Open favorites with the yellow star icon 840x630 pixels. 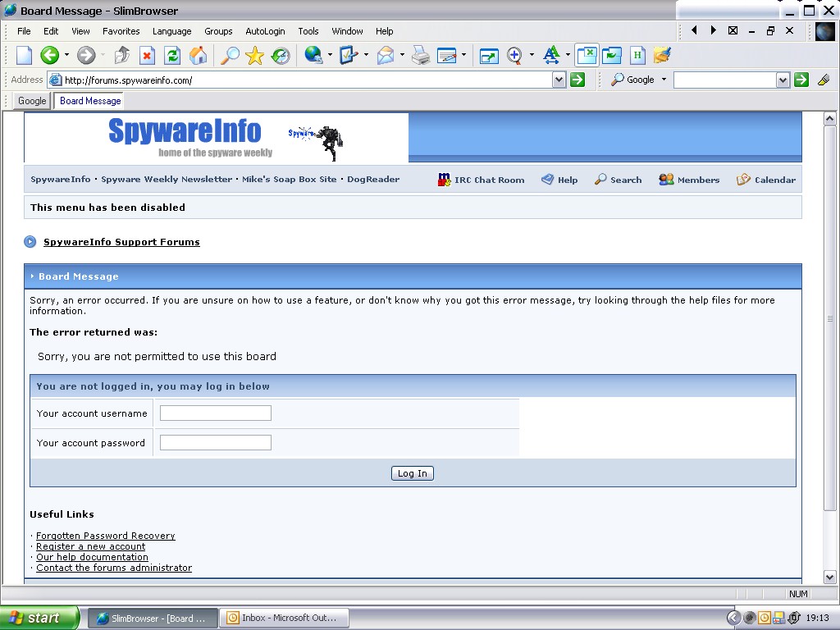255,55
